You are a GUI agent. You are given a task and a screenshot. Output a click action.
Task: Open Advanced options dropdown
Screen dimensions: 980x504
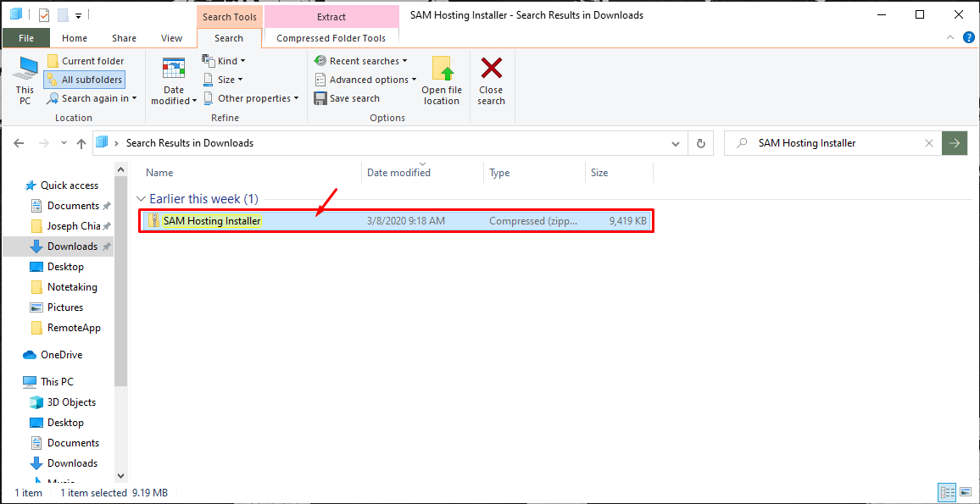click(365, 80)
